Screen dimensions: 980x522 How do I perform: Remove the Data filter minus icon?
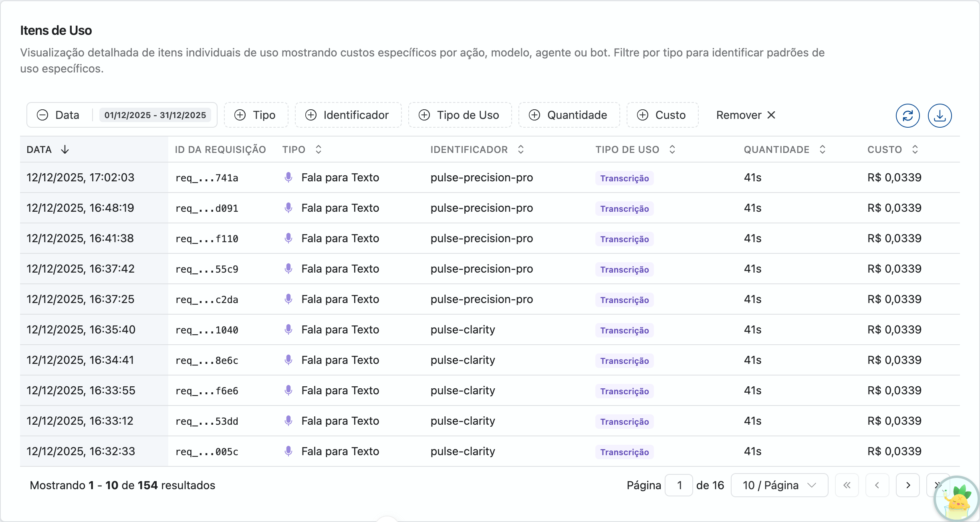pyautogui.click(x=42, y=115)
